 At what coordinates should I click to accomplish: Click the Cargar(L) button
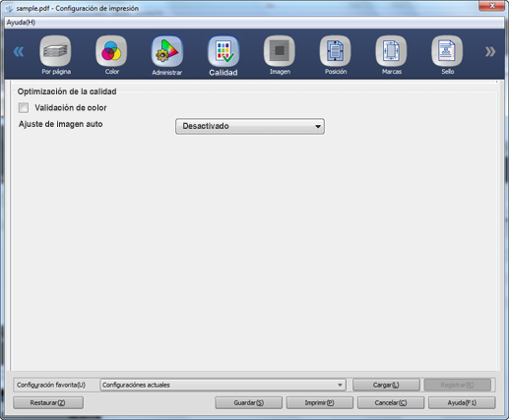[x=386, y=385]
